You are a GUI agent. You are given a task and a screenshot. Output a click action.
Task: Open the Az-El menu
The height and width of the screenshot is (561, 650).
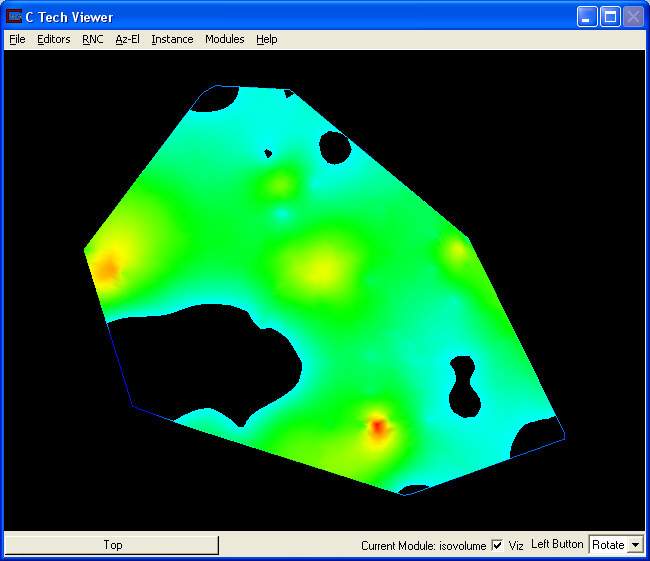pyautogui.click(x=127, y=39)
